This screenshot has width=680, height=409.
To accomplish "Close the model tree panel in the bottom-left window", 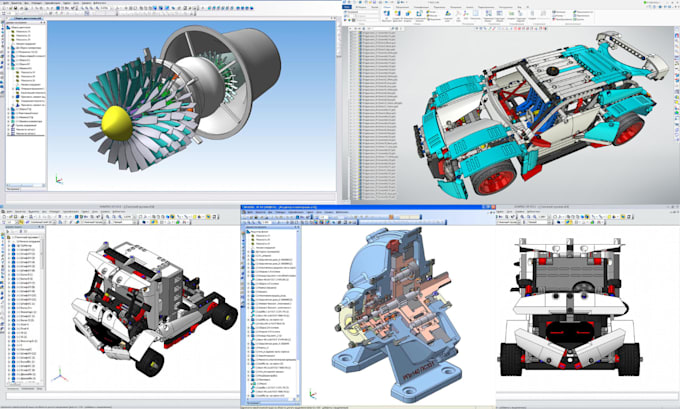I will (x=42, y=227).
